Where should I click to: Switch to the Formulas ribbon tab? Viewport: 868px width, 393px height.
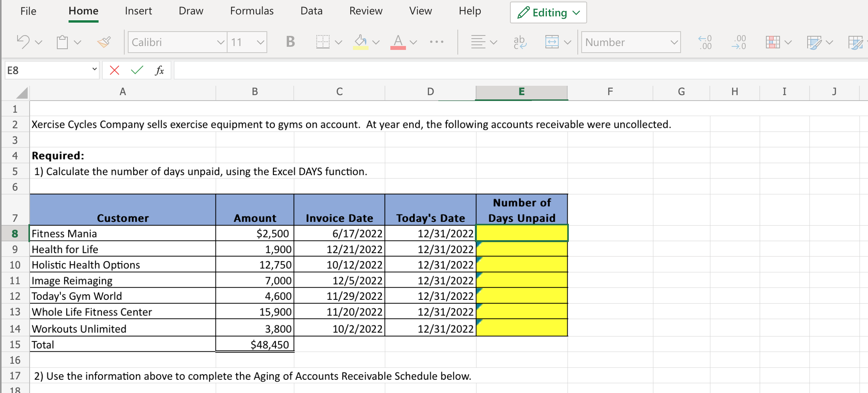252,11
